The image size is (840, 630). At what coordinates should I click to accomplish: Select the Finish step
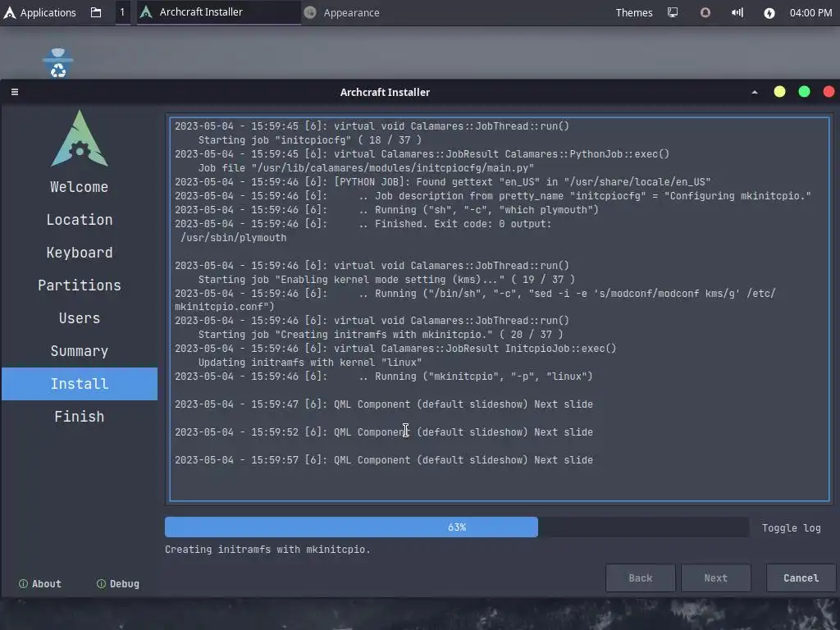80,416
